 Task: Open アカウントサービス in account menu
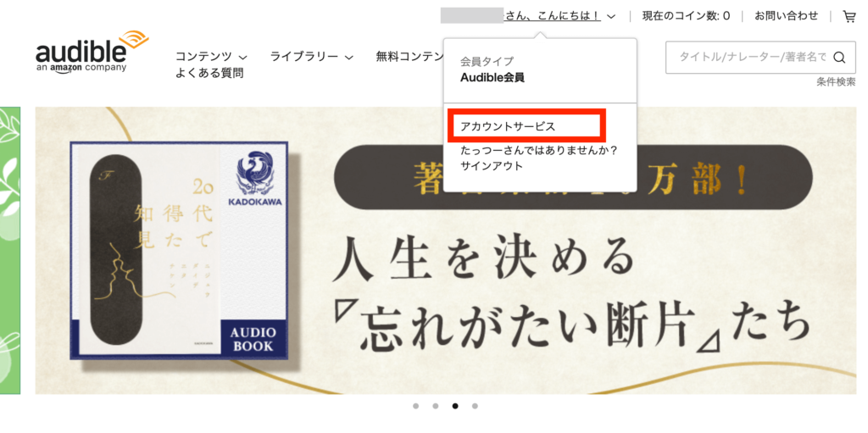coord(508,126)
